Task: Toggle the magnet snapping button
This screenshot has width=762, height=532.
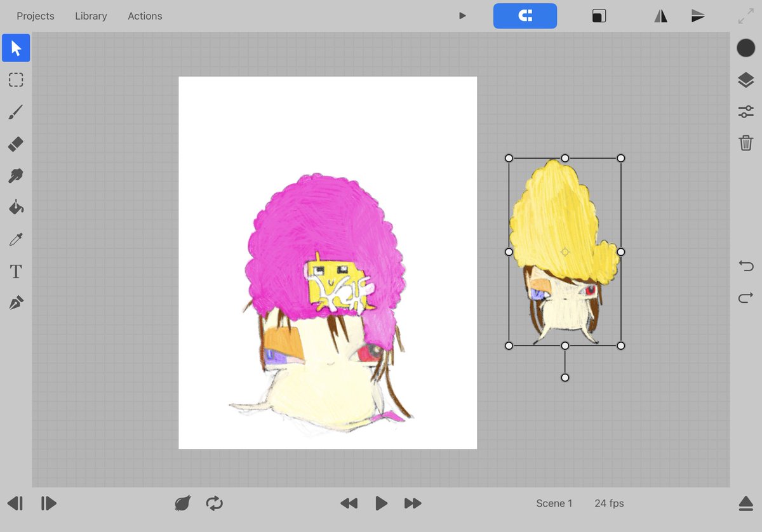Action: tap(525, 16)
